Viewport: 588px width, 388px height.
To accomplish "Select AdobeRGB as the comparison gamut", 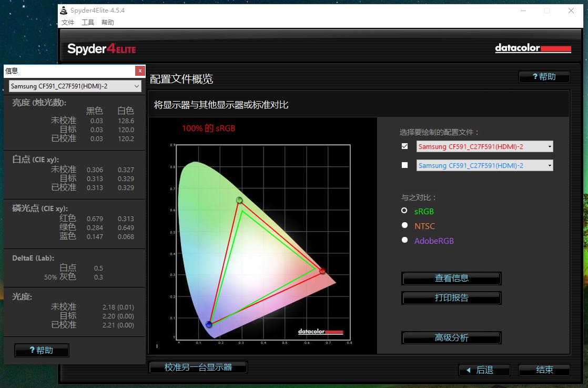I will 404,240.
